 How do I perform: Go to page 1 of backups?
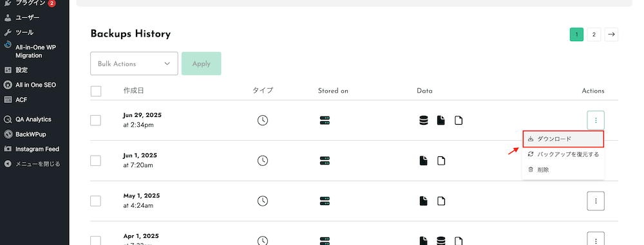point(576,35)
